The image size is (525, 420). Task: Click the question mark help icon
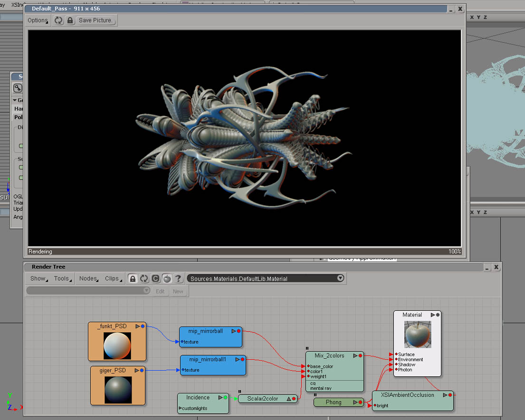pyautogui.click(x=178, y=279)
